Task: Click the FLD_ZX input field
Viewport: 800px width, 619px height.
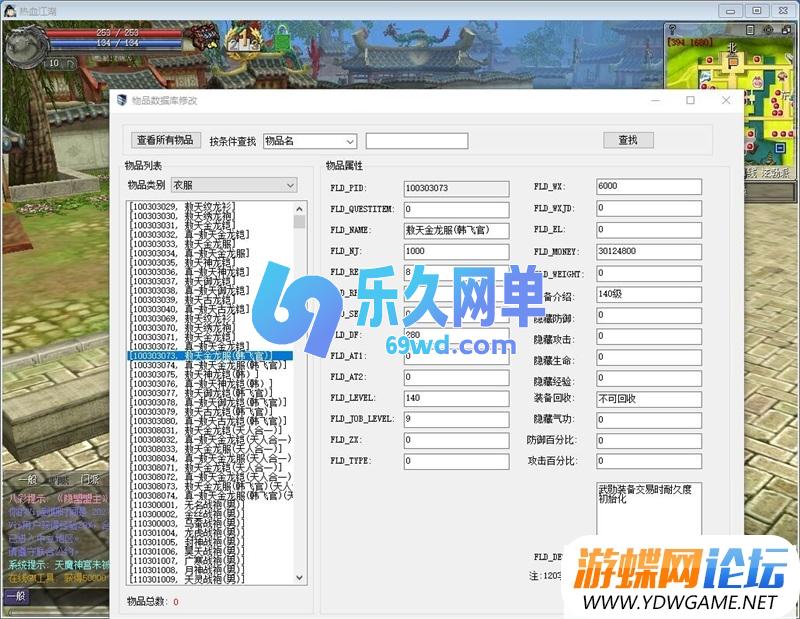Action: (x=456, y=440)
